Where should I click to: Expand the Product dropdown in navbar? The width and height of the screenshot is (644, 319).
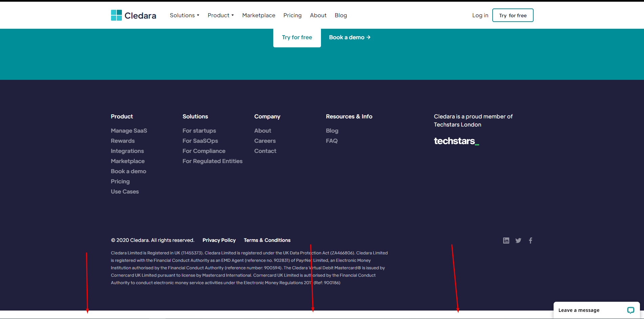click(221, 15)
